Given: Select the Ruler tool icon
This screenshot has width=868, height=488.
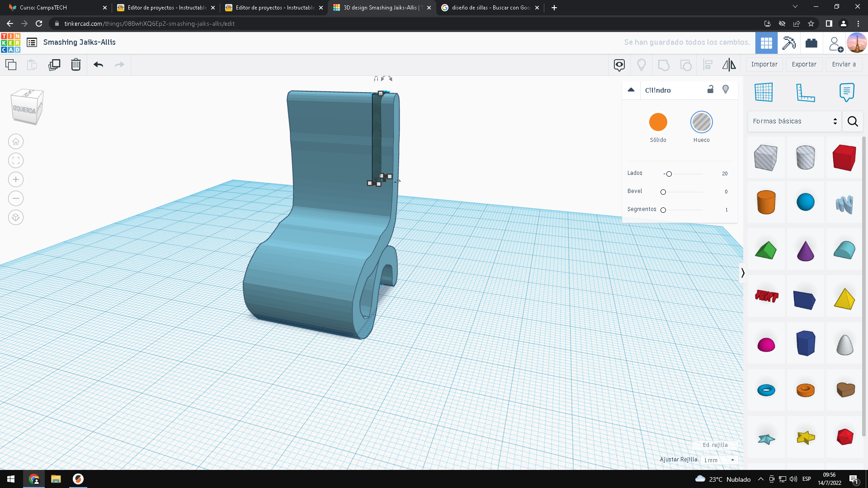Looking at the screenshot, I should pos(805,92).
